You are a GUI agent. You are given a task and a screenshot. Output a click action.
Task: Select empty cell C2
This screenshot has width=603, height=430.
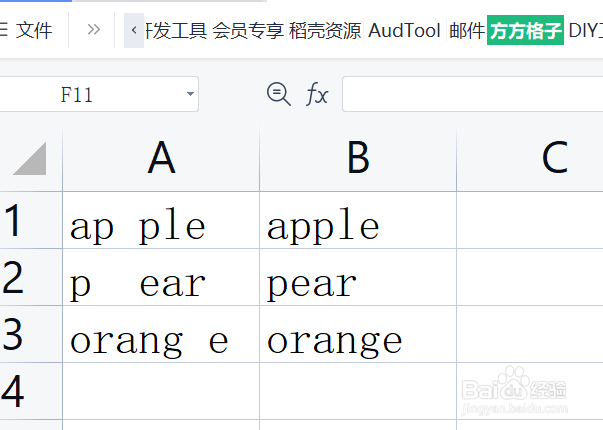530,277
